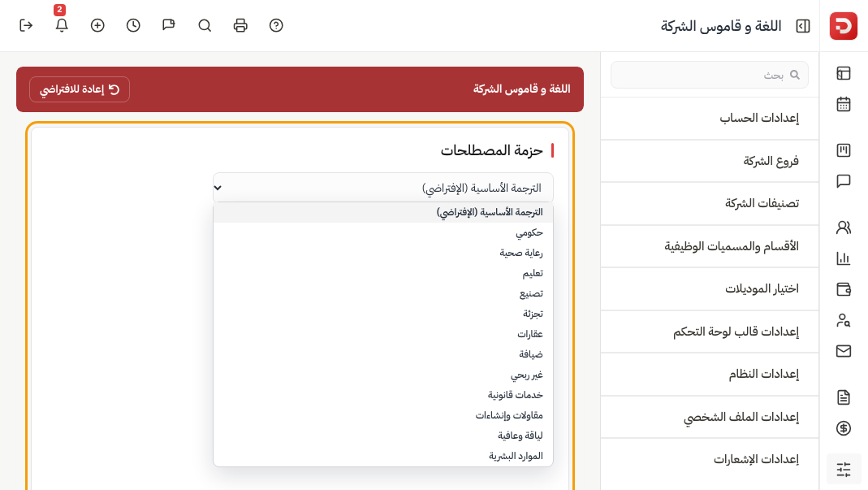Open the calendar icon in rail
This screenshot has height=490, width=868.
click(x=843, y=104)
